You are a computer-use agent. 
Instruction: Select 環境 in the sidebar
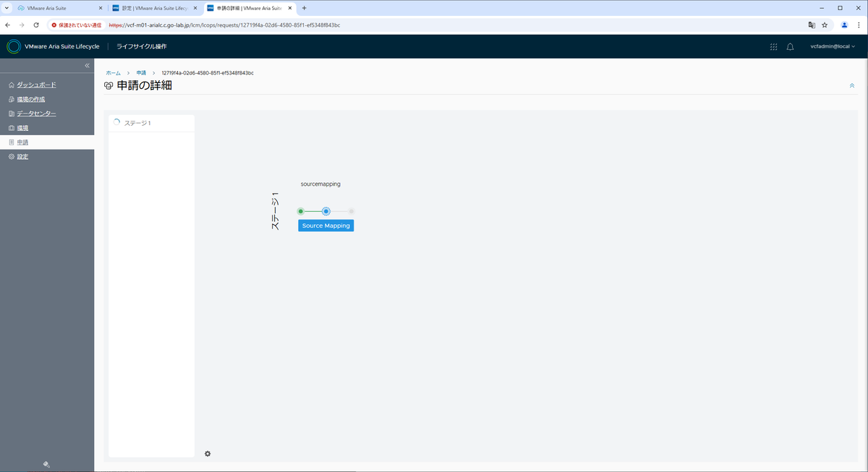click(x=22, y=128)
